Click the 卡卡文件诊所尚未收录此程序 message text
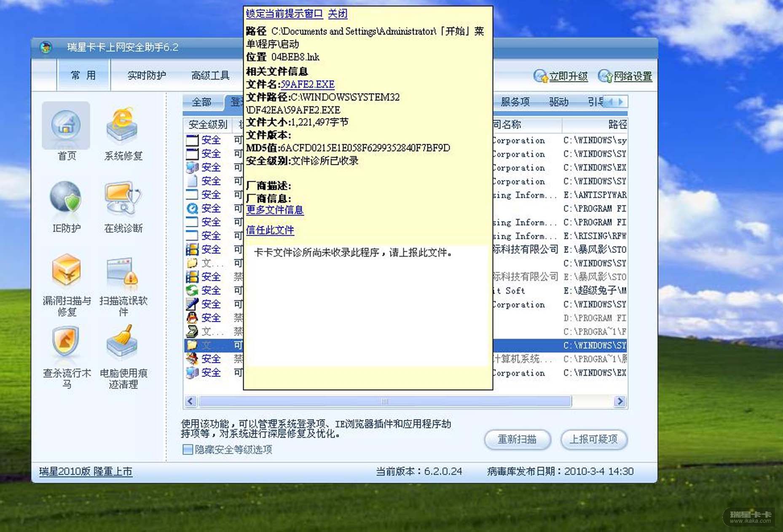 pyautogui.click(x=353, y=253)
